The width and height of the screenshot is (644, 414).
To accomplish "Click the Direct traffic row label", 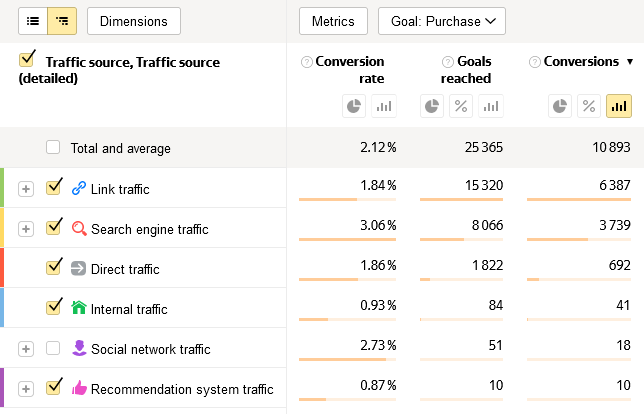I will click(x=125, y=269).
